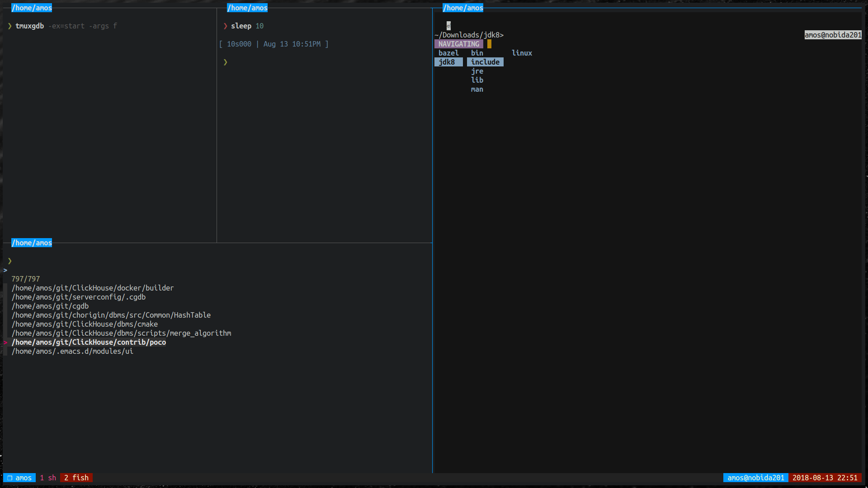Click the fuzzy finder query prompt

coord(5,270)
